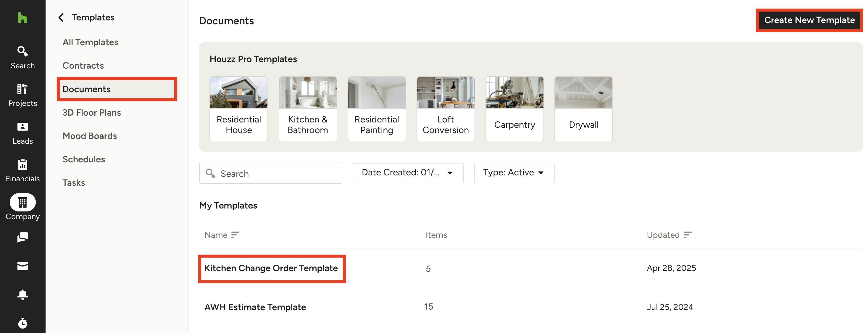This screenshot has width=868, height=333.
Task: Open Projects in the left sidebar
Action: point(22,95)
